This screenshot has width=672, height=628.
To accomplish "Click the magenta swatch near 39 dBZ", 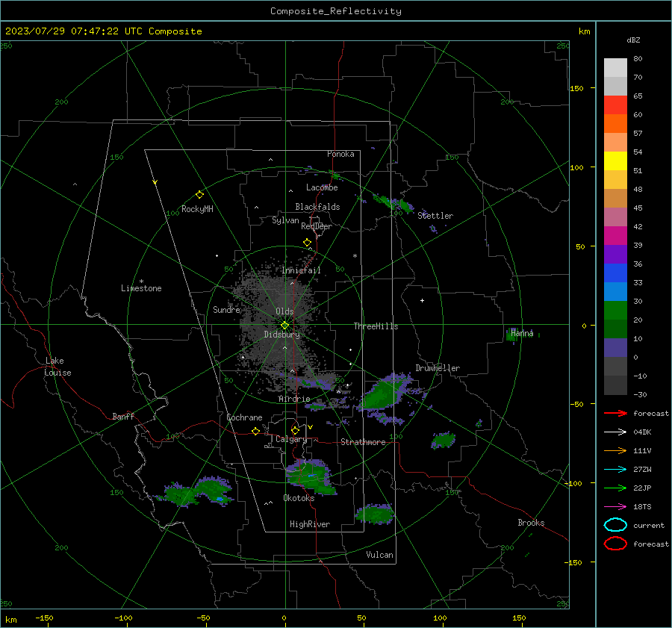I will point(615,235).
